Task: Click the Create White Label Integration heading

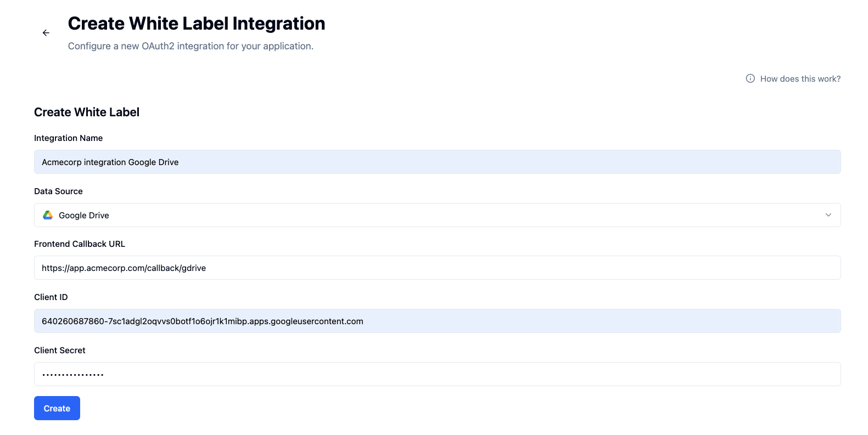Action: 197,24
